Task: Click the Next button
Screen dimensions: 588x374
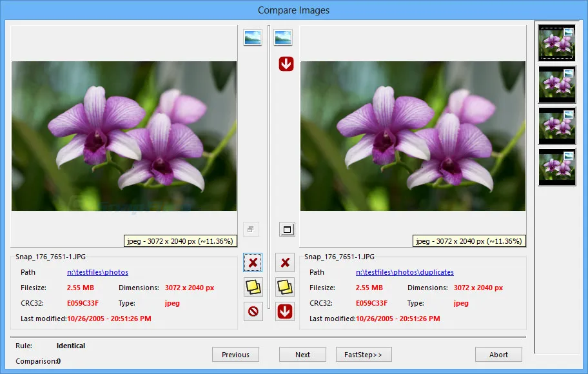Action: click(302, 355)
